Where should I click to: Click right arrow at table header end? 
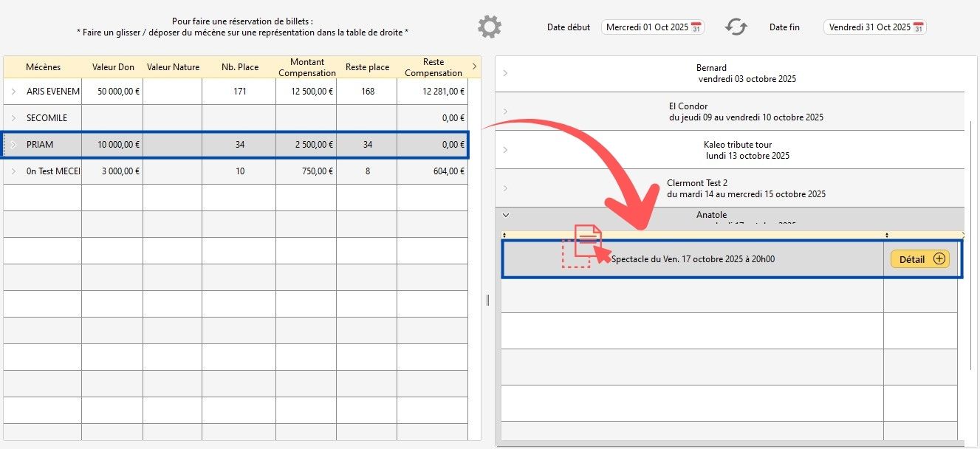tap(474, 67)
